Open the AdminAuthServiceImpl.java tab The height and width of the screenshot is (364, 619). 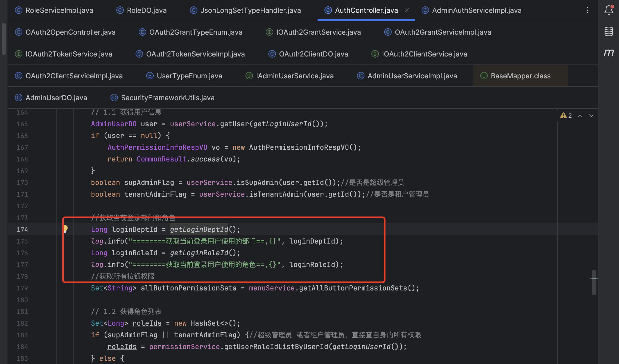point(477,10)
